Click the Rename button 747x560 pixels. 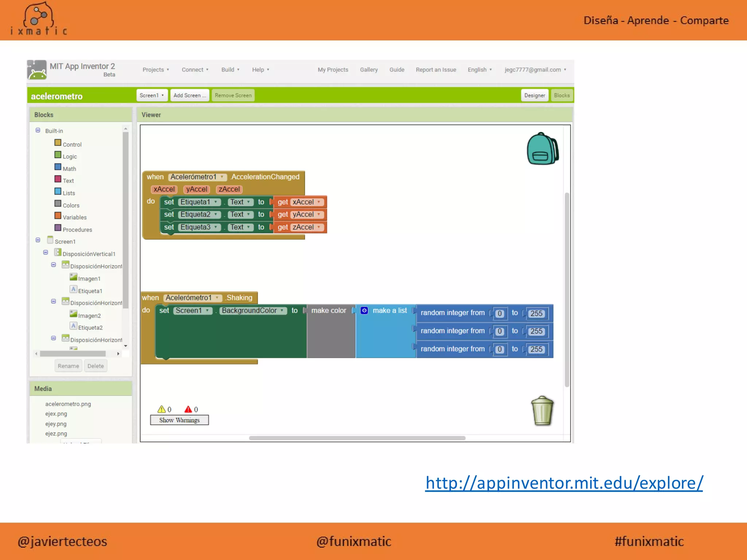[68, 366]
